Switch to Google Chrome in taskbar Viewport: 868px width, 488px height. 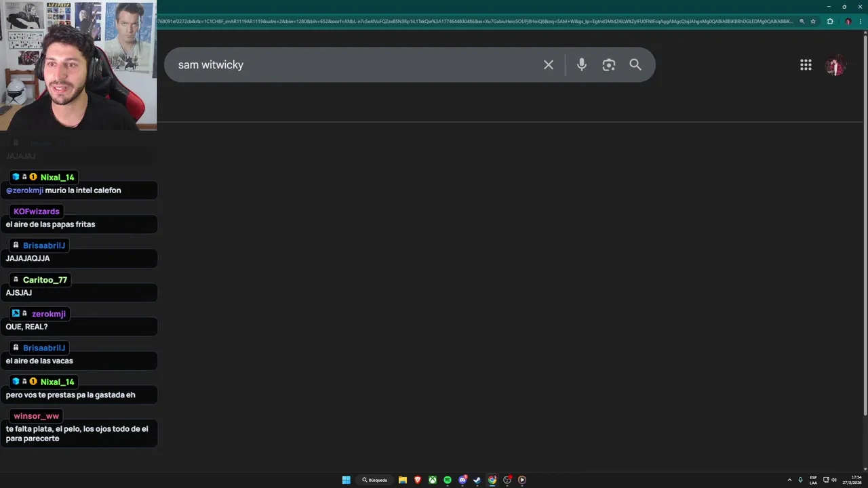[x=492, y=480]
